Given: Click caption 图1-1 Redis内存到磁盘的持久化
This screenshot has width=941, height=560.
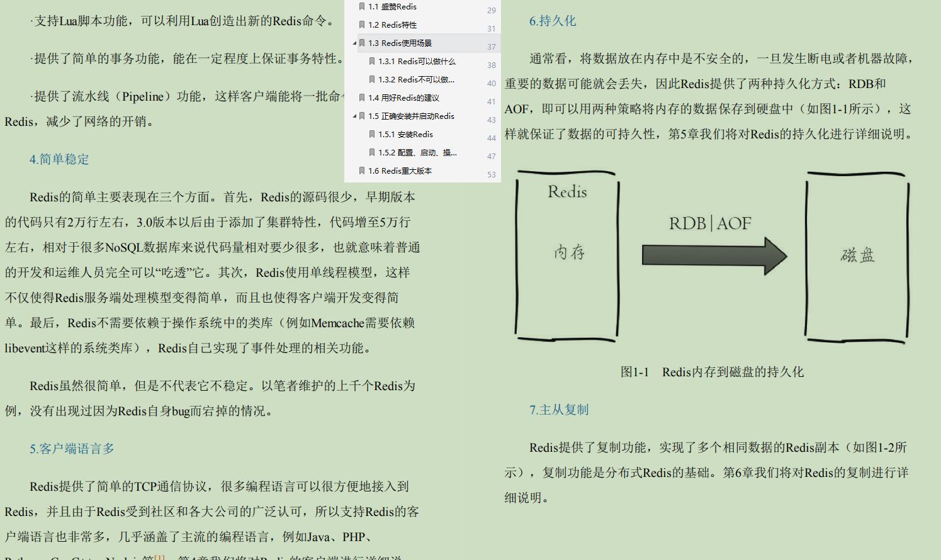Looking at the screenshot, I should pyautogui.click(x=712, y=372).
